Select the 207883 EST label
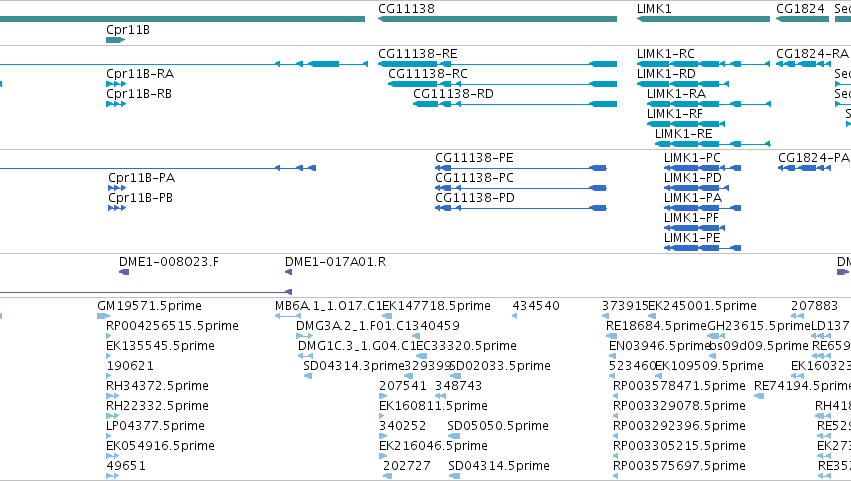Image resolution: width=851 pixels, height=481 pixels. pos(815,306)
